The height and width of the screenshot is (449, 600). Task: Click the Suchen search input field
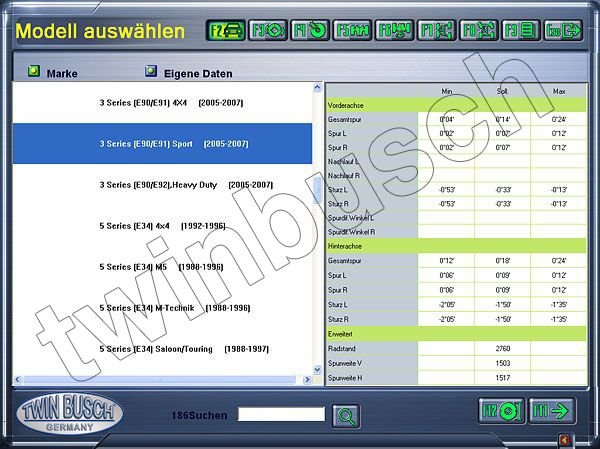pos(281,414)
